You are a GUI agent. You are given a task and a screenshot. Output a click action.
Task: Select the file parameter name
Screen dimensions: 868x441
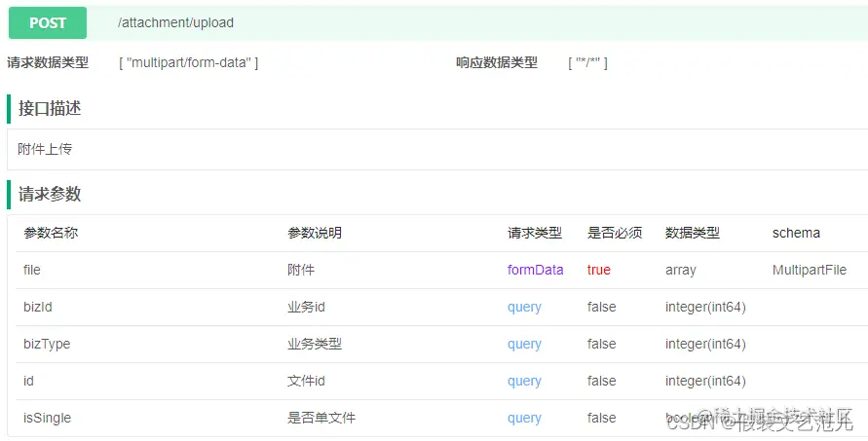click(32, 270)
